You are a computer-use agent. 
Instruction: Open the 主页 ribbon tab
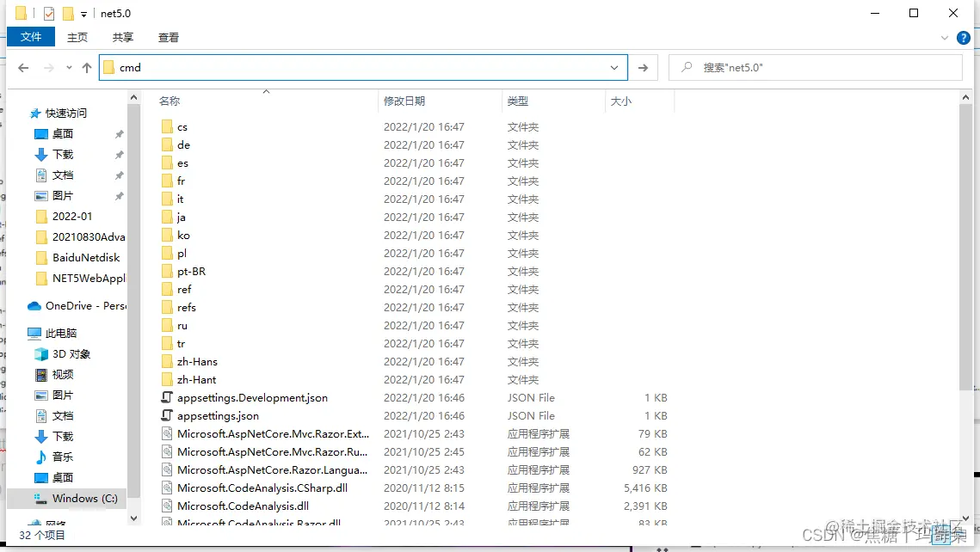pyautogui.click(x=77, y=38)
